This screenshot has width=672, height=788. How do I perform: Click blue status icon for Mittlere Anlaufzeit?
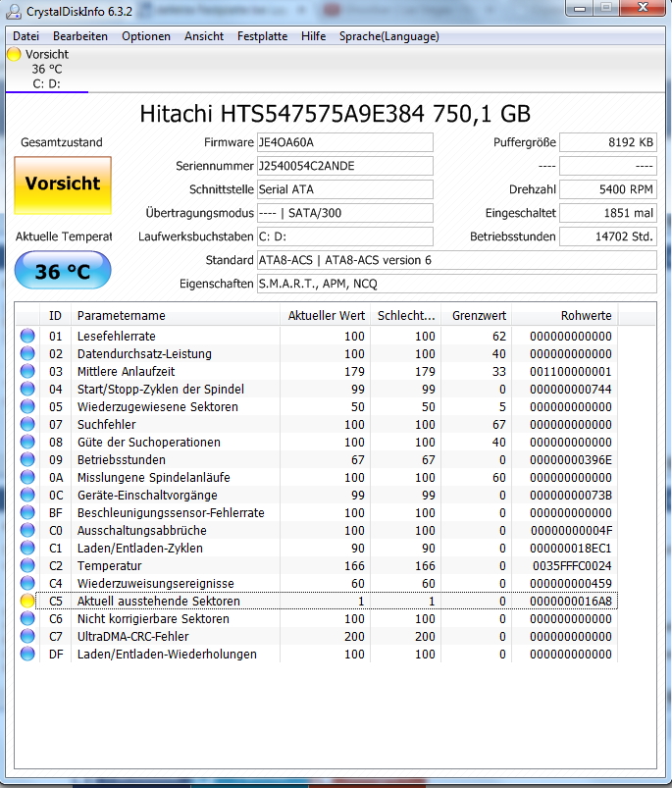click(27, 371)
